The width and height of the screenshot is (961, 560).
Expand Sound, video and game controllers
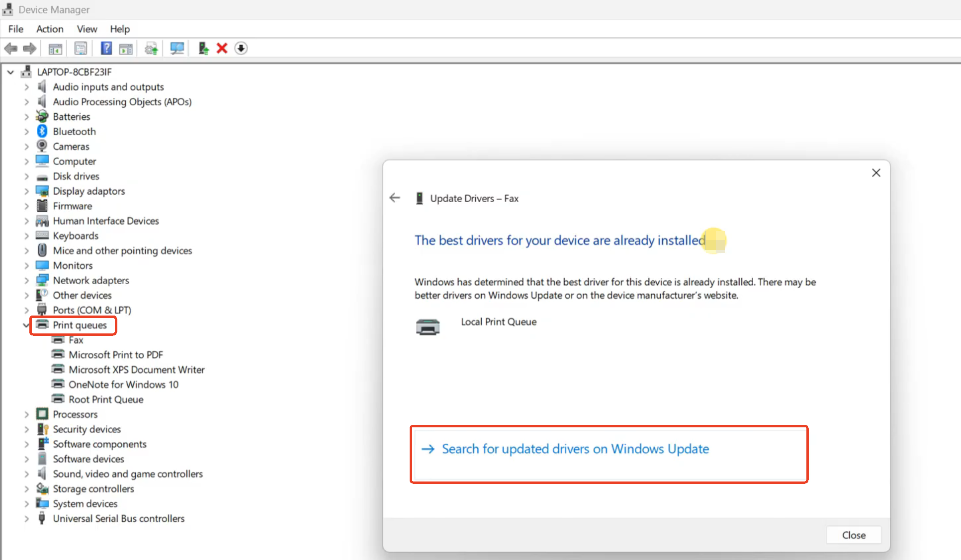(27, 474)
